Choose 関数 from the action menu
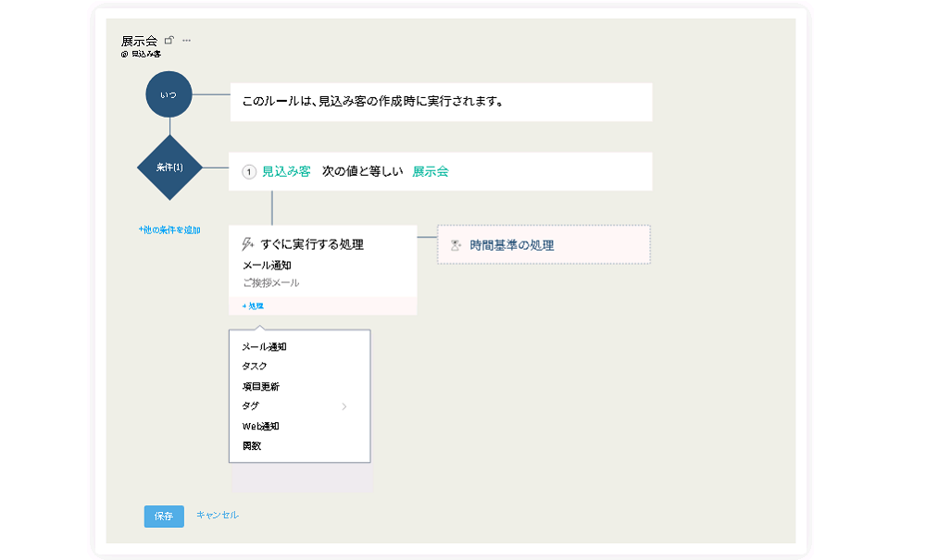Viewport: 926px width, 560px height. 252,446
